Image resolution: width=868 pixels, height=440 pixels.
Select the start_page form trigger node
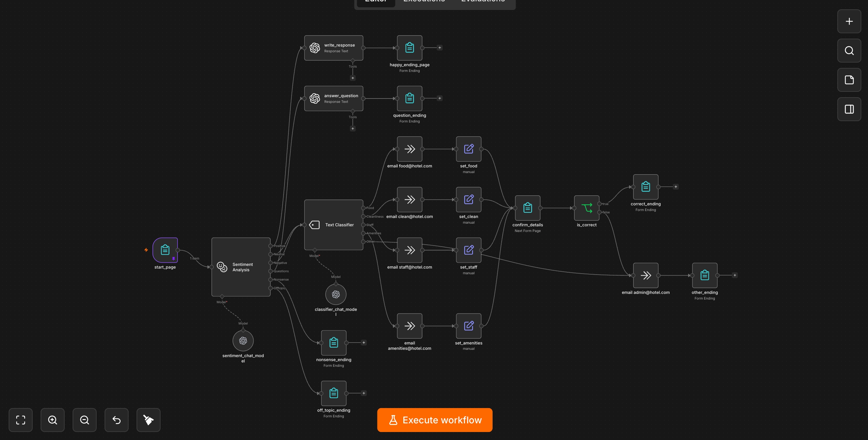pyautogui.click(x=165, y=250)
